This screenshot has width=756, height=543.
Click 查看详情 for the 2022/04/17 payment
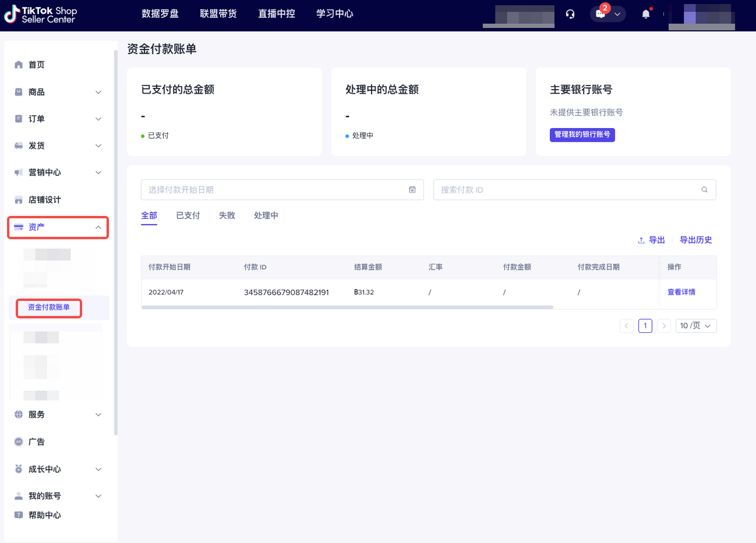(681, 292)
